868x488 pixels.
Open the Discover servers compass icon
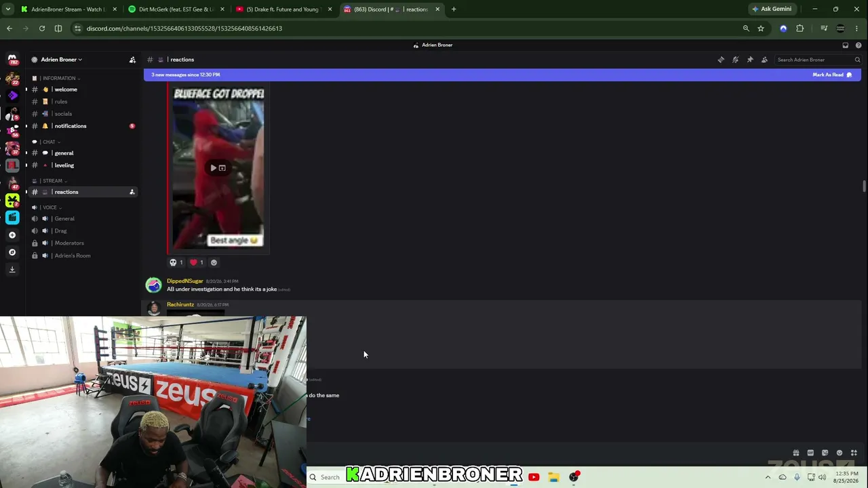(x=12, y=252)
